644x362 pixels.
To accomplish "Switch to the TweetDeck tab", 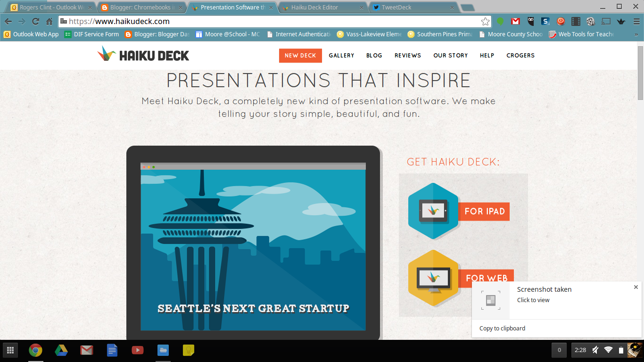I will pyautogui.click(x=412, y=7).
